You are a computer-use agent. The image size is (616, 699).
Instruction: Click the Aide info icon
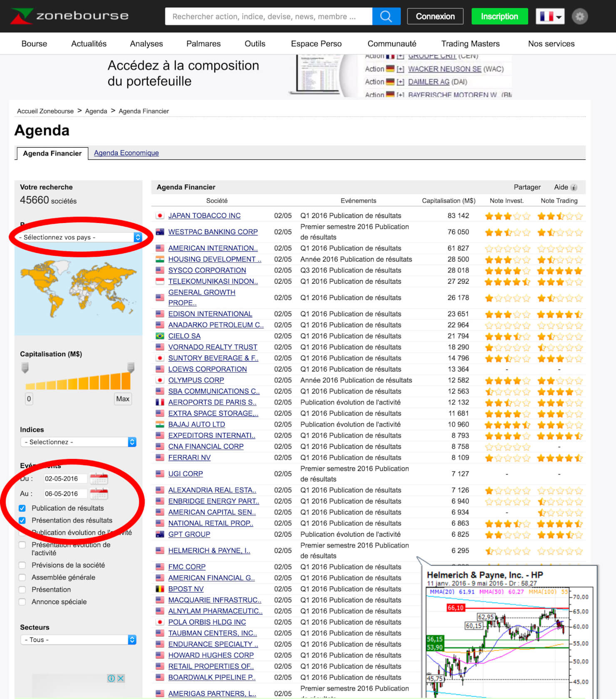pyautogui.click(x=574, y=188)
